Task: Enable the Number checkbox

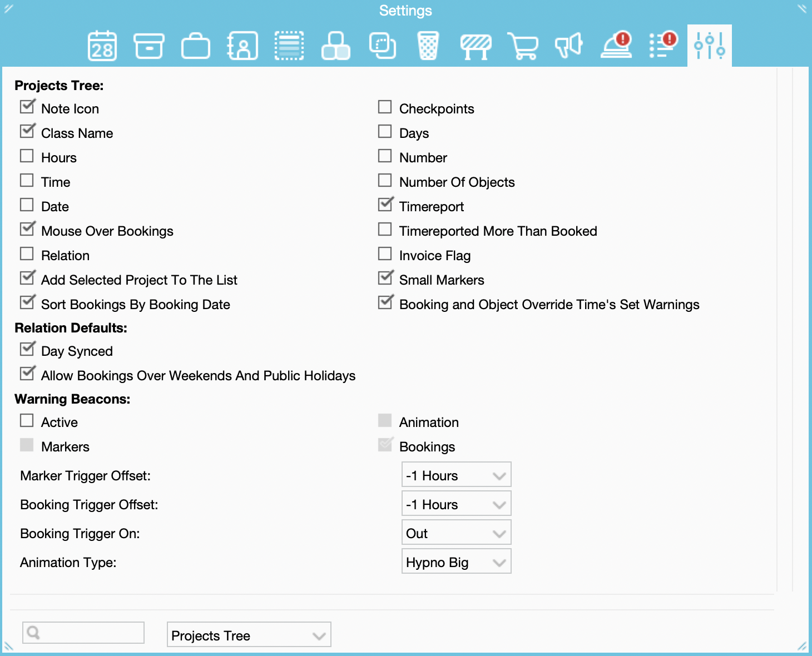Action: coord(385,156)
